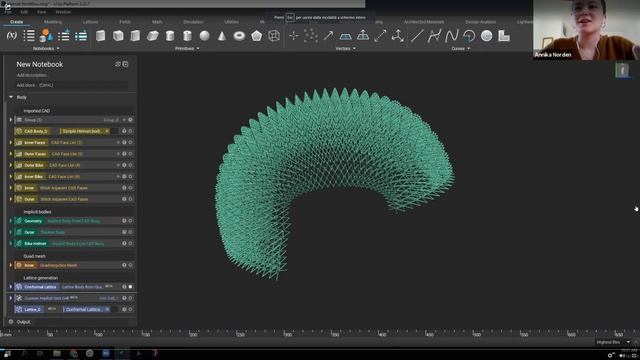This screenshot has width=640, height=360.
Task: Open the Design Analysis ribbon tab
Action: 480,22
